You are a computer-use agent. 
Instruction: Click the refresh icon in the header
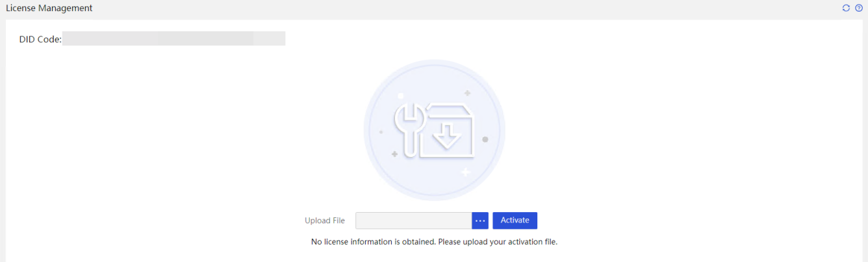coord(846,8)
